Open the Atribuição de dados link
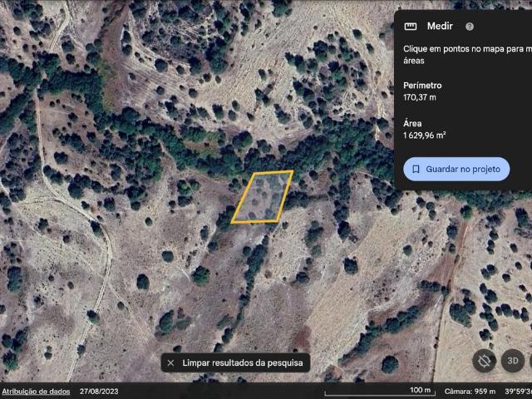 click(35, 391)
